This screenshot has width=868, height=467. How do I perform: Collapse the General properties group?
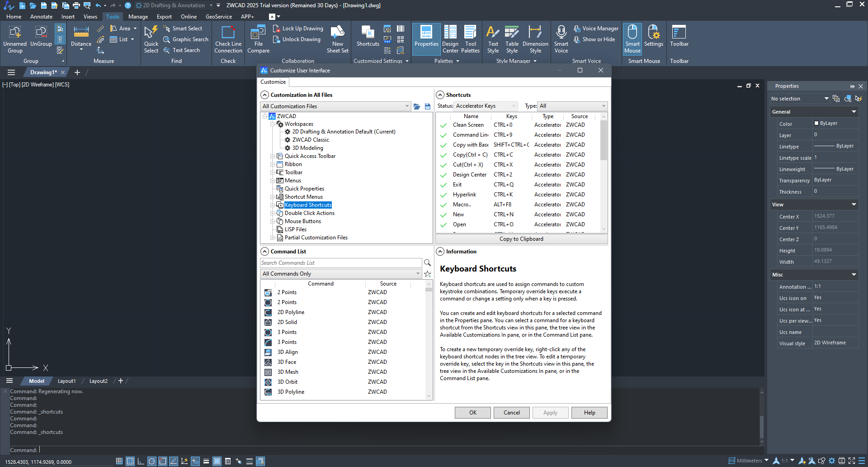pyautogui.click(x=854, y=112)
